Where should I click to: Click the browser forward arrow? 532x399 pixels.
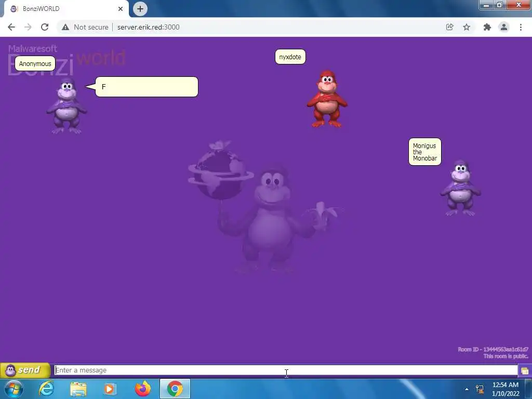click(x=28, y=27)
